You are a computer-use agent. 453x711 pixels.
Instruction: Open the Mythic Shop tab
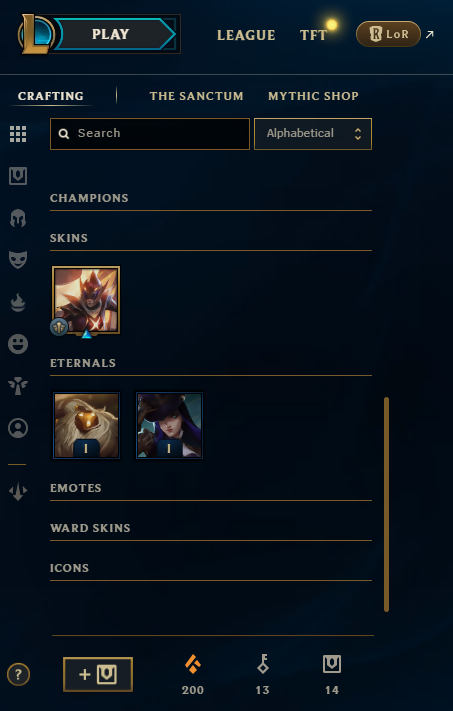tap(313, 96)
